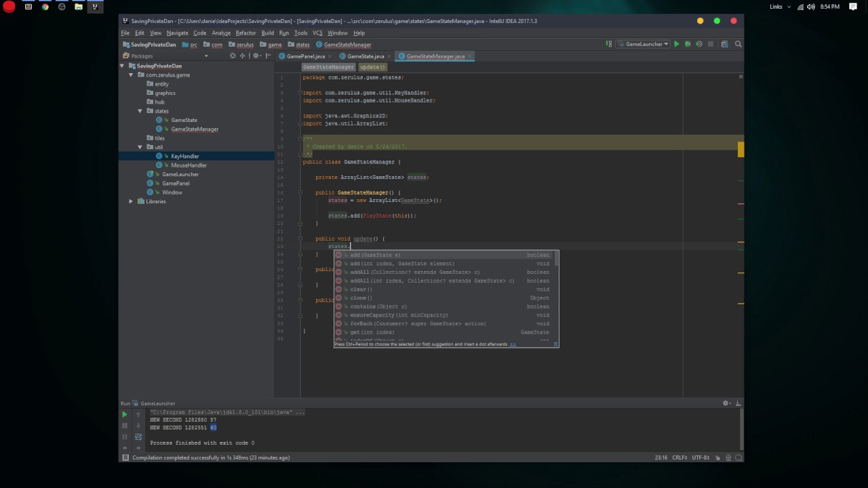This screenshot has height=488, width=868.
Task: Click Links toolbar in Windows taskbar
Action: (776, 7)
